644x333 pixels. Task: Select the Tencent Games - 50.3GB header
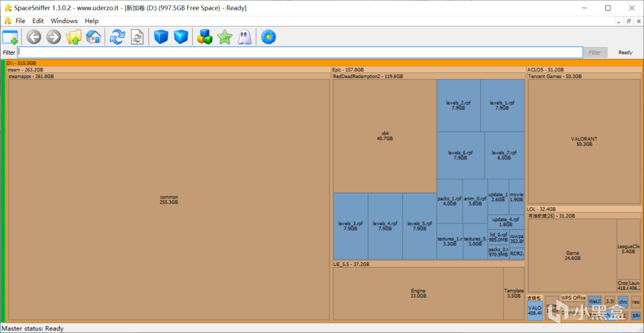(x=584, y=76)
